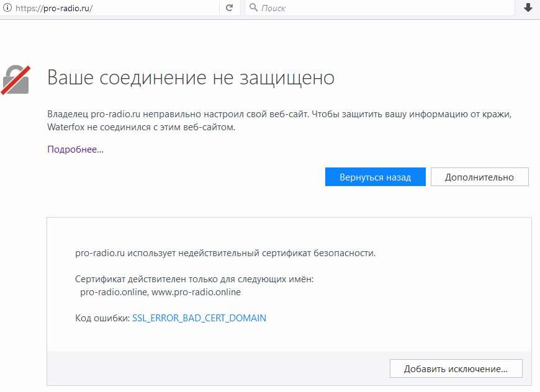Click the line Сертификат действителен только для следующих имён
Viewport: 540px width, 392px height.
pos(194,279)
